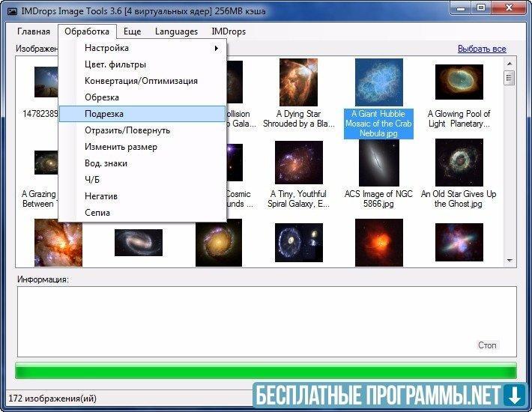Screen dimensions: 532x412
Task: Select Негатив menu entry
Action: 142,196
